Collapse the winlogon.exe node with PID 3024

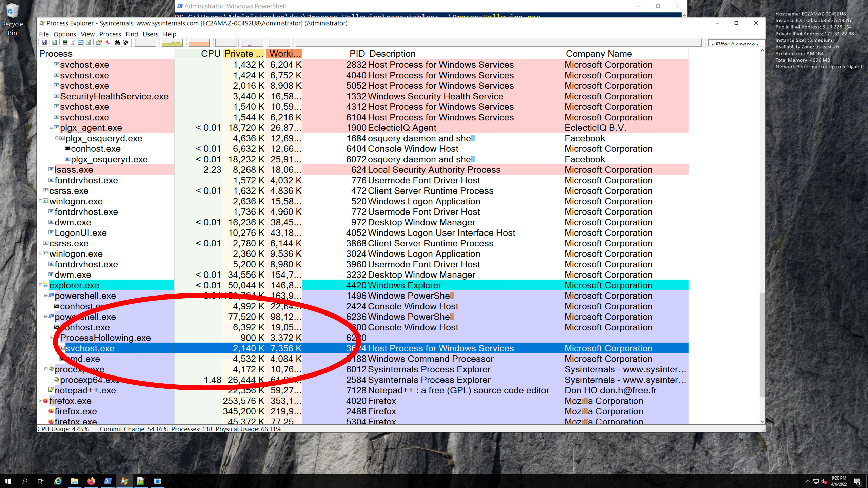pyautogui.click(x=41, y=253)
